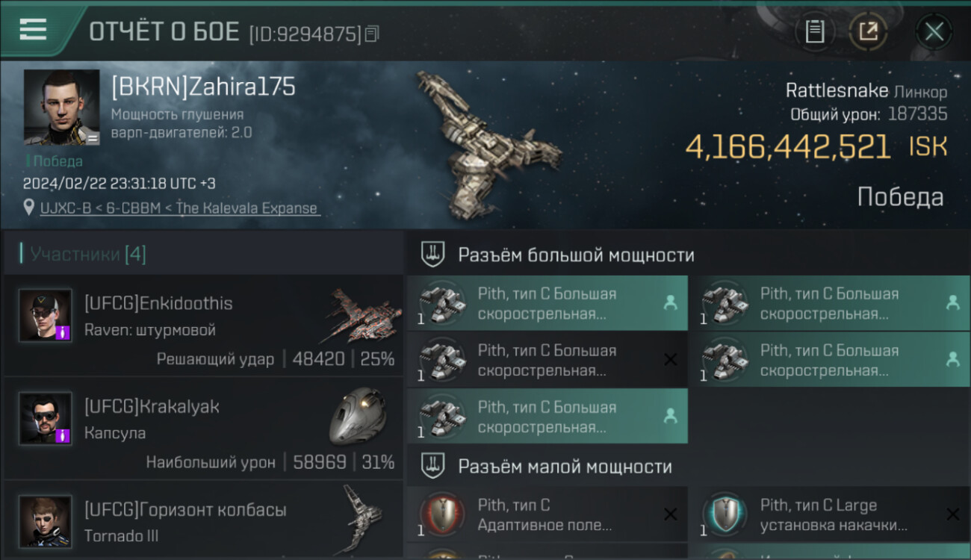Copy the battle report ID icon
Screen dimensions: 971x560
(x=372, y=34)
